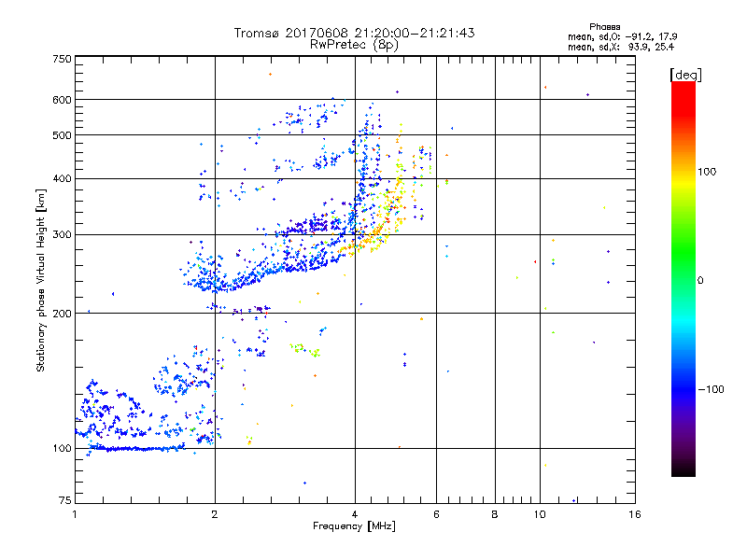Click the colorbar tick label '100'
This screenshot has width=747, height=560.
707,172
